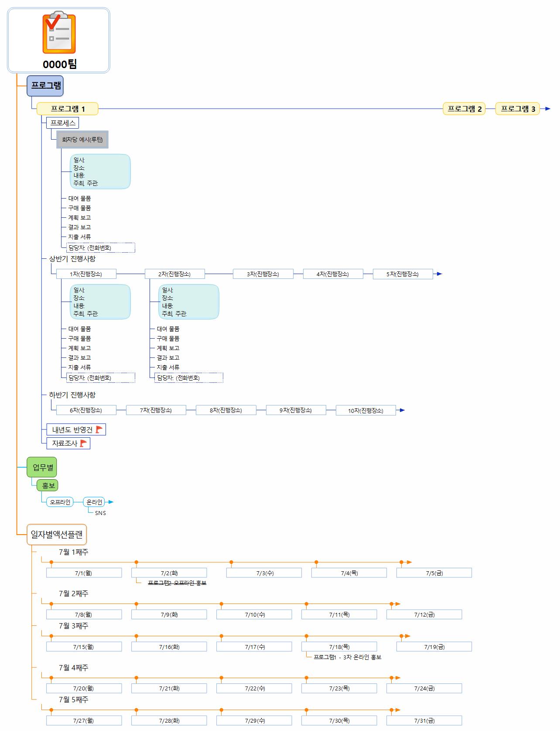Click the 오프라인 node under 홍보
Viewport: 560px width, 731px height.
60,502
